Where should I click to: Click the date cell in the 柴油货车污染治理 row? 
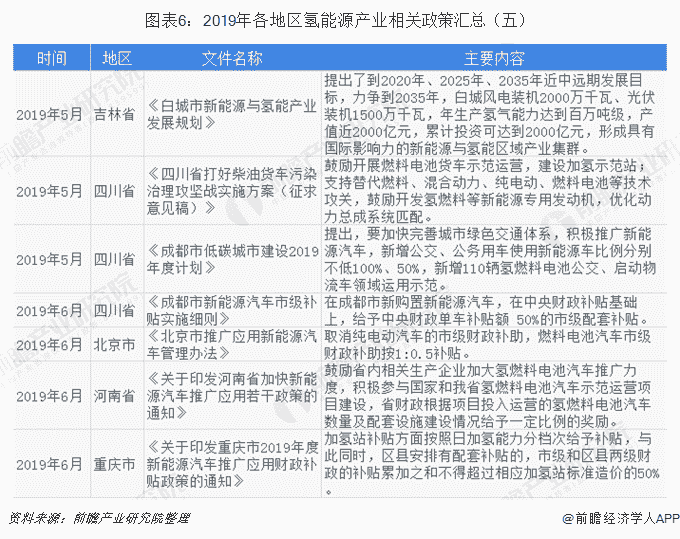tap(49, 191)
